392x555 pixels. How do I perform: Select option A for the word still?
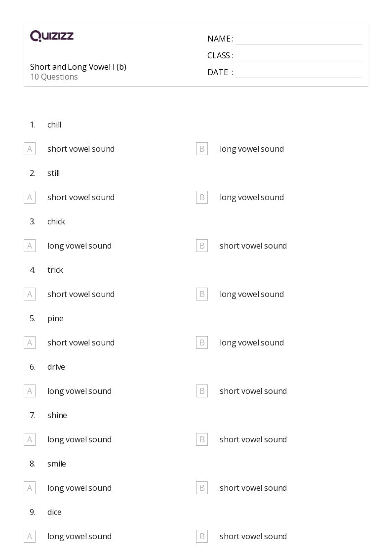point(30,197)
